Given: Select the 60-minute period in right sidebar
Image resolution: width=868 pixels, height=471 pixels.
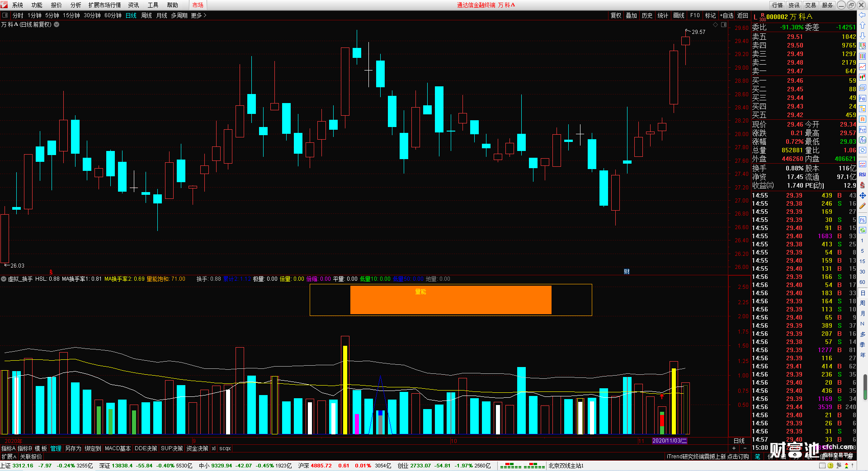Looking at the screenshot, I should point(862,282).
